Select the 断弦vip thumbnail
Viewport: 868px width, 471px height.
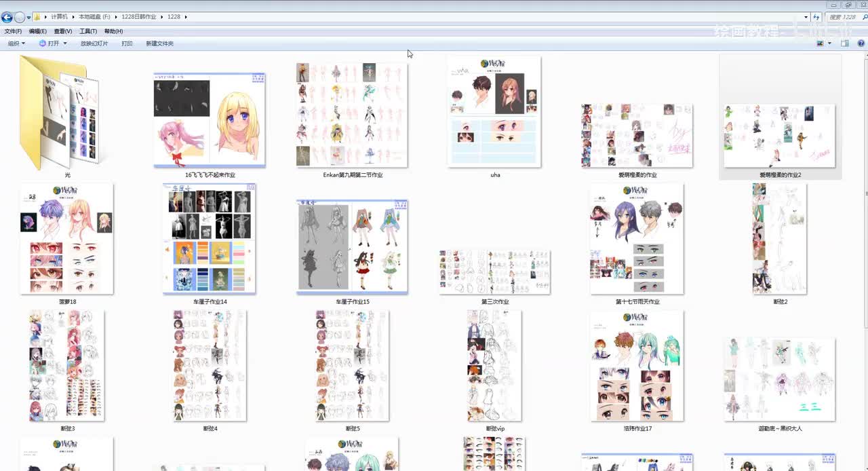494,365
